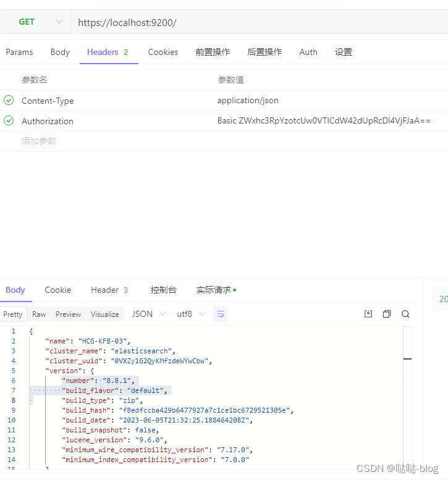Click the application/json value cell
The image size is (448, 480).
[248, 101]
